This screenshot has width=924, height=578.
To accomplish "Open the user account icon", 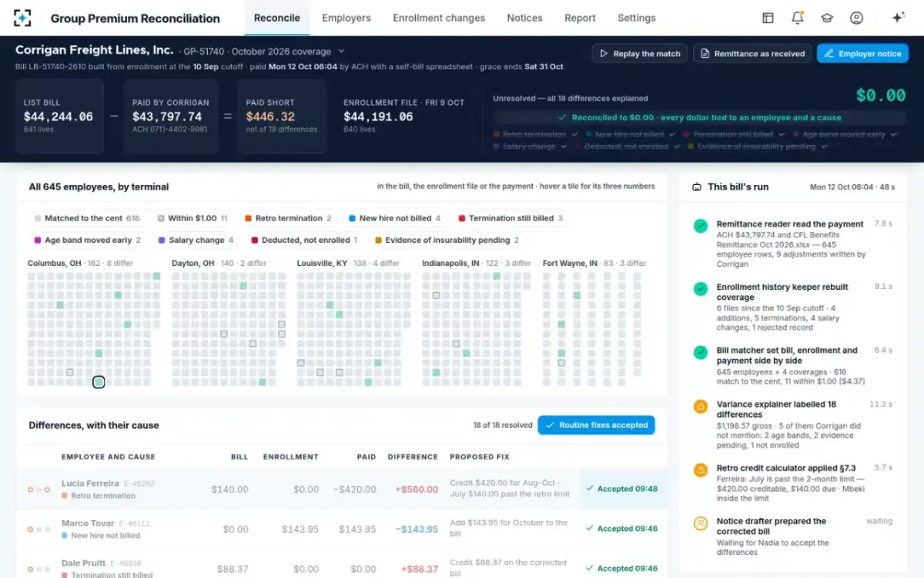I will [856, 18].
